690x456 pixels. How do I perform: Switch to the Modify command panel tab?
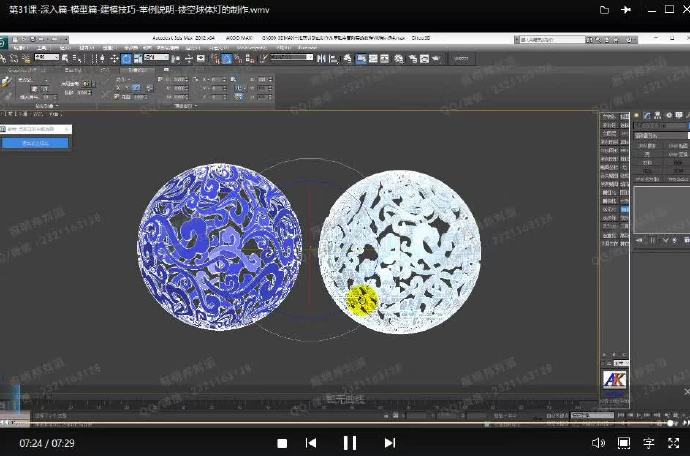[x=647, y=115]
